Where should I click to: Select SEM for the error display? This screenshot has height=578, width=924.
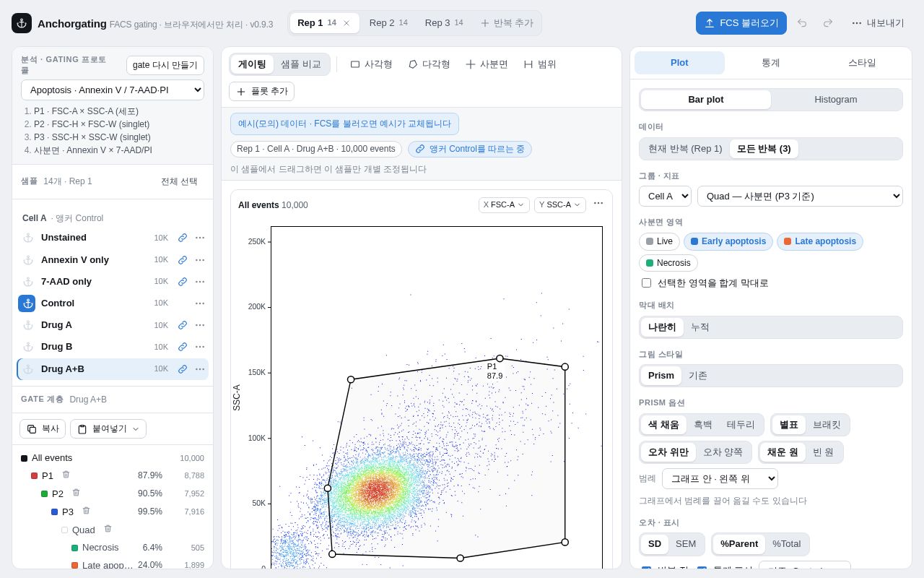pyautogui.click(x=686, y=544)
